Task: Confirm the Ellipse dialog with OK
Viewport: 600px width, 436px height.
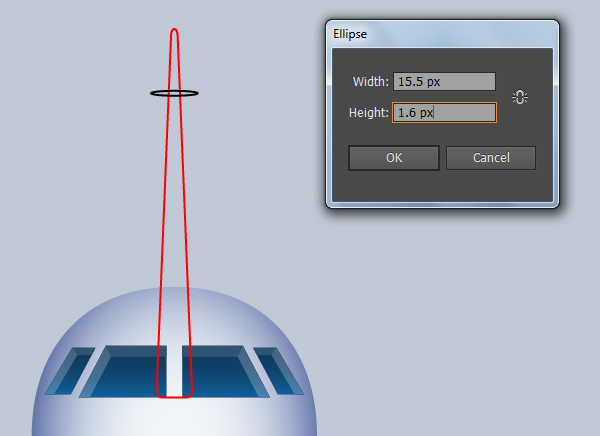Action: tap(394, 158)
